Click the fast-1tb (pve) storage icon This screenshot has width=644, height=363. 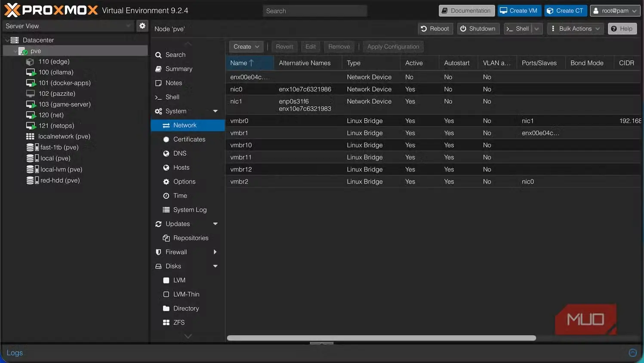pyautogui.click(x=33, y=147)
